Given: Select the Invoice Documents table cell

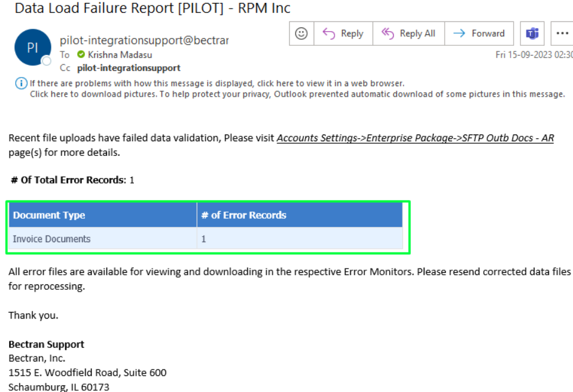Looking at the screenshot, I should click(x=103, y=239).
